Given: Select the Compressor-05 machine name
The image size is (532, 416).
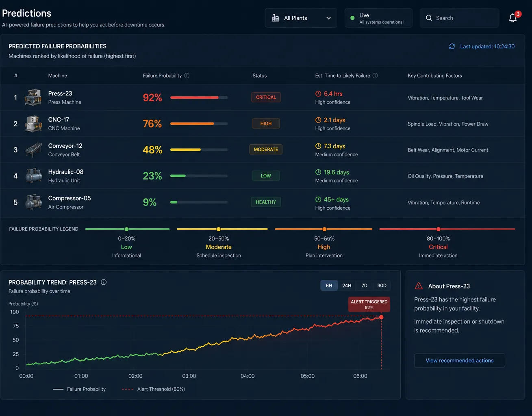Looking at the screenshot, I should (x=69, y=198).
